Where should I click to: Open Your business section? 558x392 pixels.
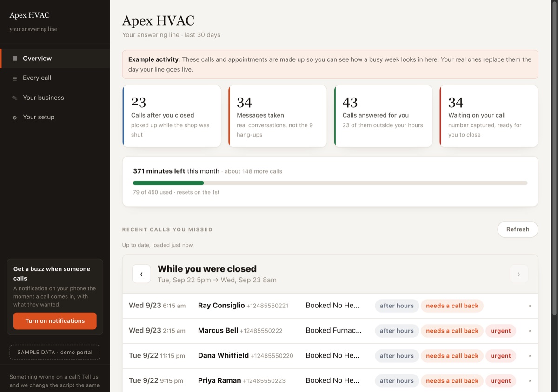pyautogui.click(x=55, y=98)
